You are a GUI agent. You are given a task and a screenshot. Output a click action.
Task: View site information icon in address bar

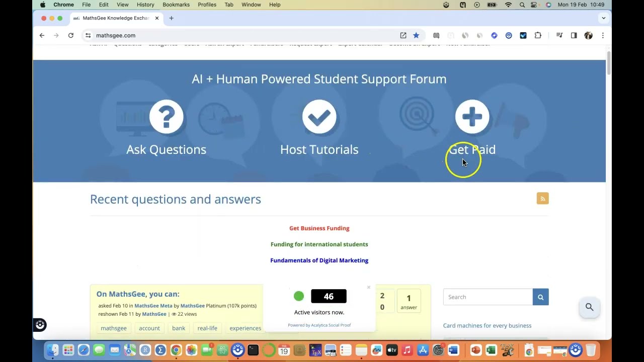click(x=88, y=35)
